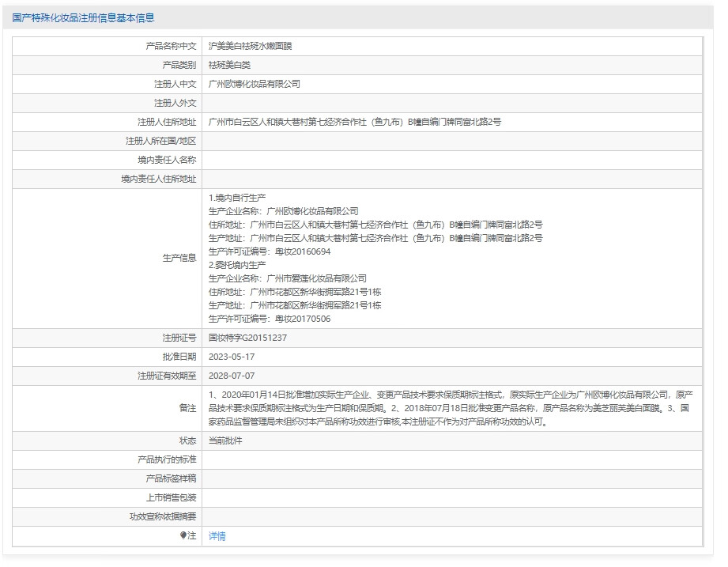Click the 详情 details link
The width and height of the screenshot is (728, 567).
217,536
